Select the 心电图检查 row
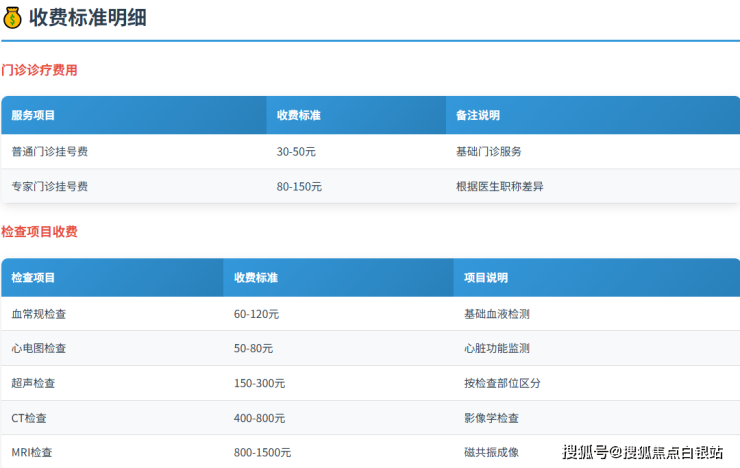The width and height of the screenshot is (740, 468). coord(39,348)
